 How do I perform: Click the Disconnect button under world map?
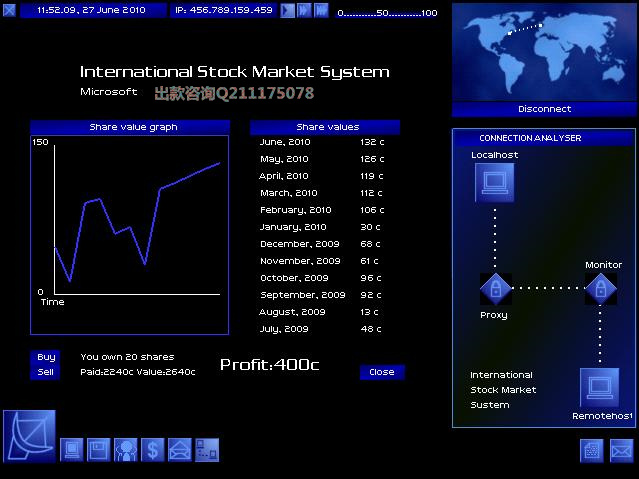point(544,109)
